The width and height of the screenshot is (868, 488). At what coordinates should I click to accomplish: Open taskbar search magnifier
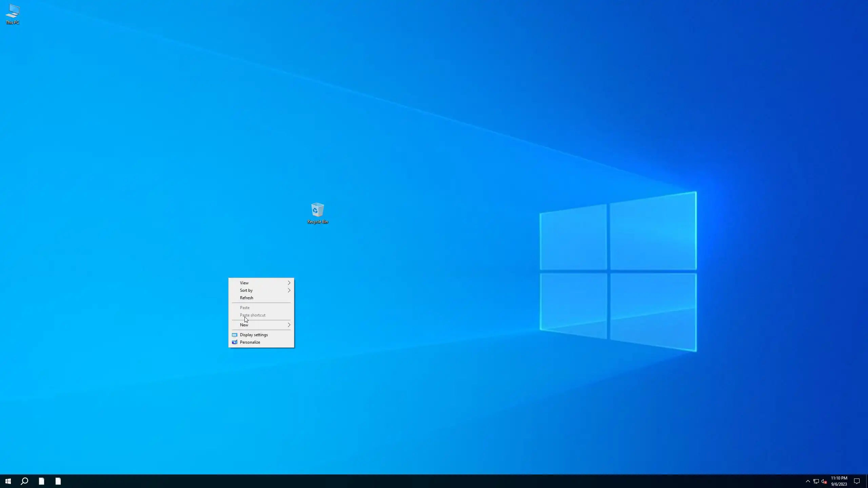coord(24,481)
